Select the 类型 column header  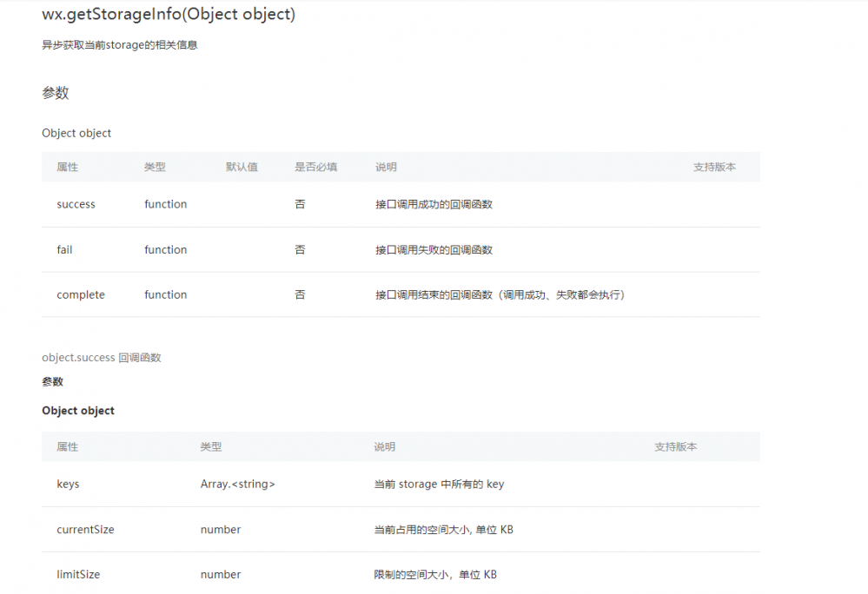pos(156,167)
